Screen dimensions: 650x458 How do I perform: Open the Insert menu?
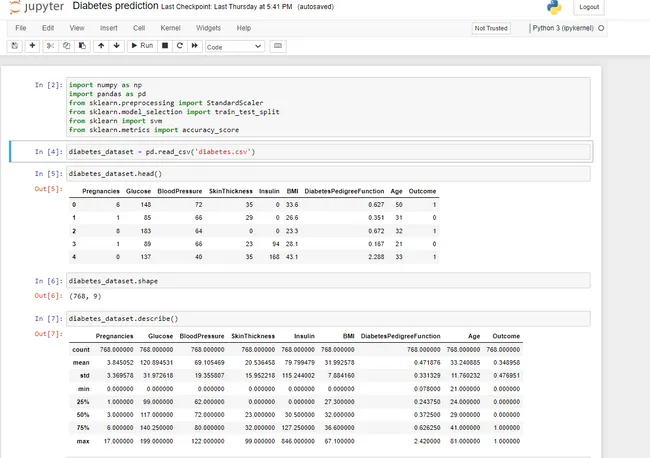109,28
